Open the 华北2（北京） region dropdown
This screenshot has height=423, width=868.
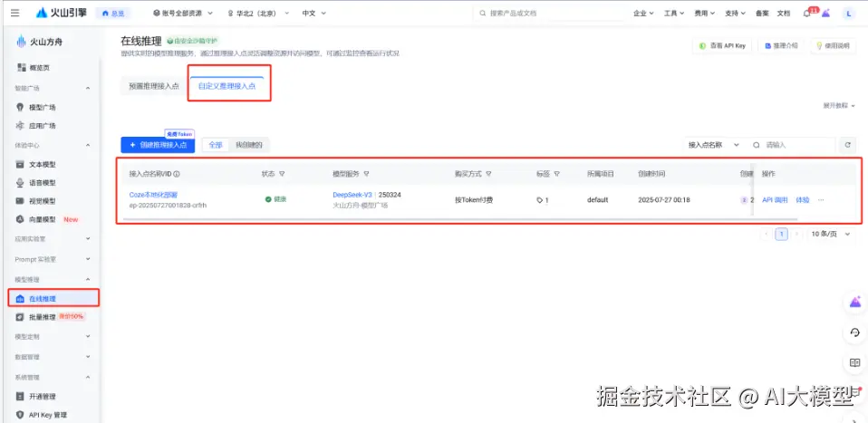tap(258, 14)
